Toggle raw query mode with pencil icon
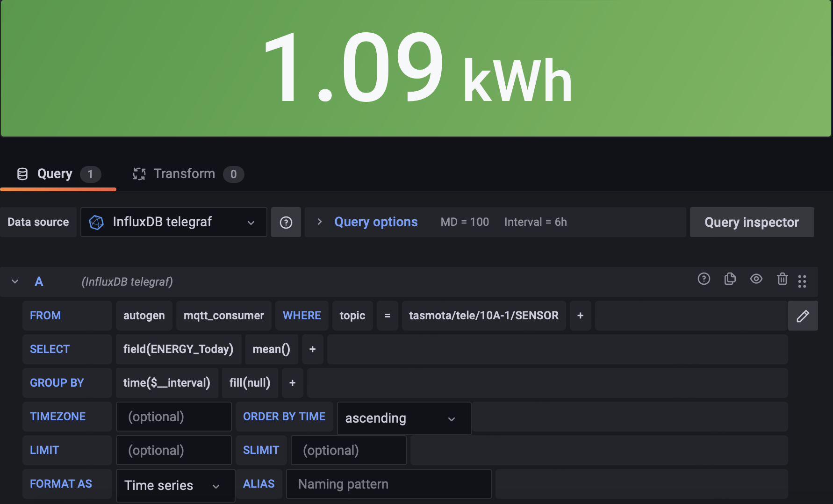Viewport: 833px width, 504px height. pyautogui.click(x=803, y=316)
